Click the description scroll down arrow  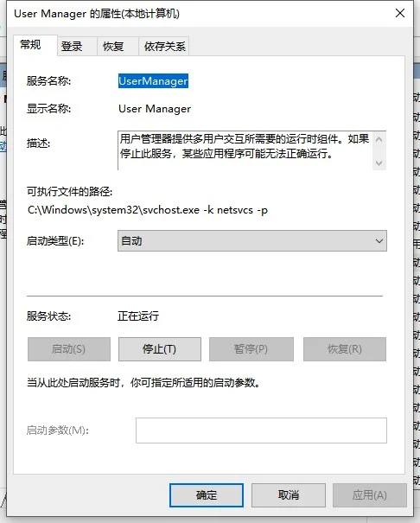[x=379, y=163]
